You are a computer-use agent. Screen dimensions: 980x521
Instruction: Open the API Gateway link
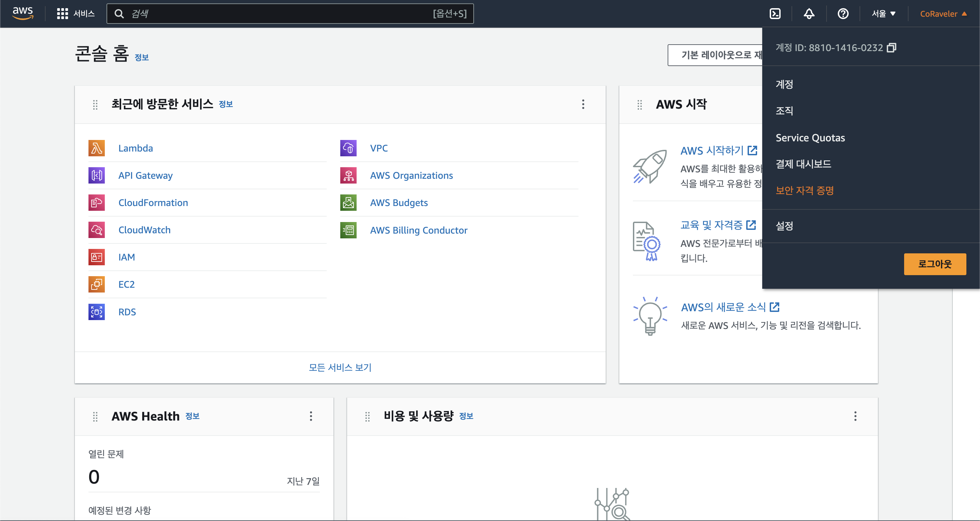point(145,176)
